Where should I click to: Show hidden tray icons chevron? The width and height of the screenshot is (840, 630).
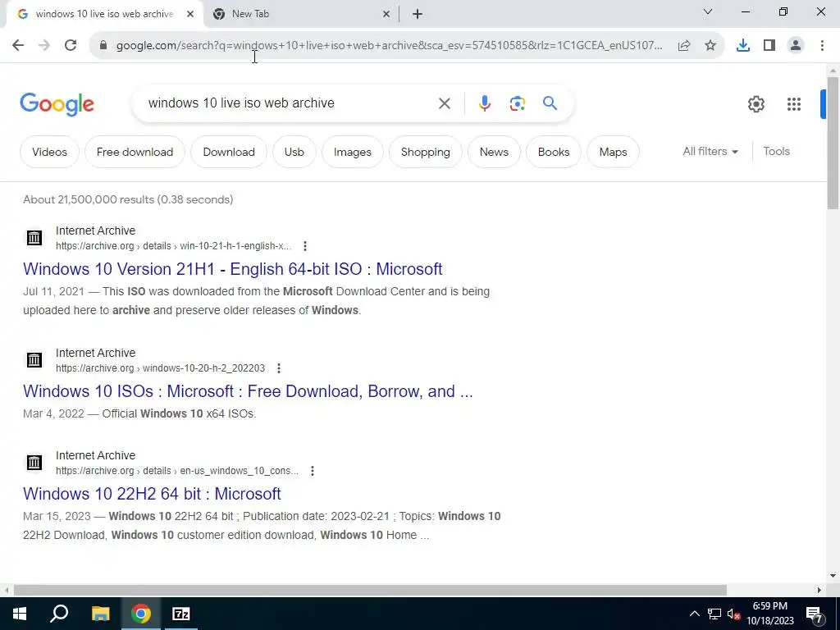pos(694,614)
